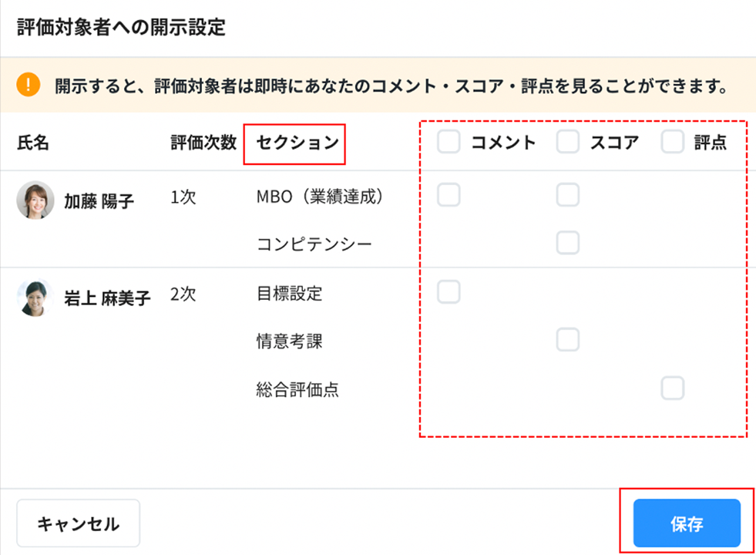The height and width of the screenshot is (555, 756).
Task: Check the 評点 box for 総合評価点
Action: (x=672, y=388)
